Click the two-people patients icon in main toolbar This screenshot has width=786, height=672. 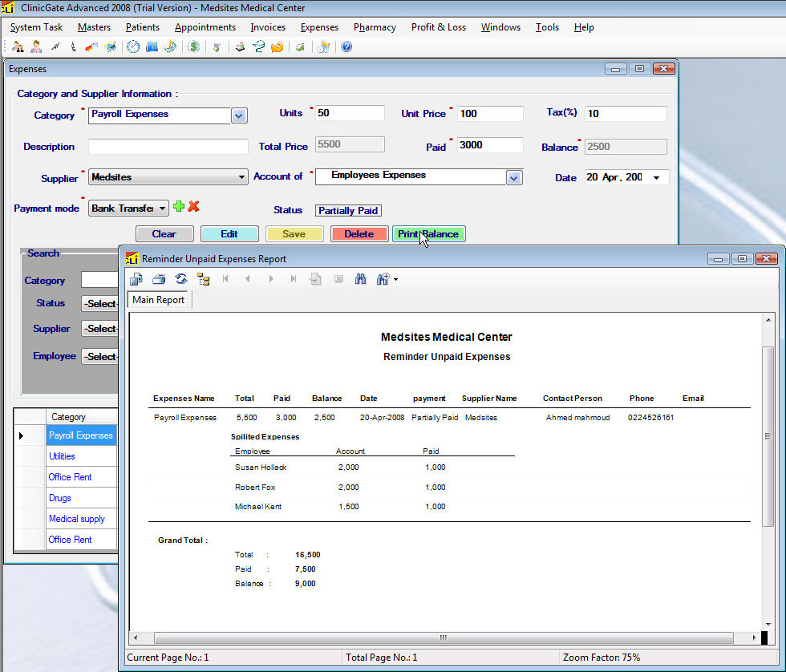tap(18, 47)
